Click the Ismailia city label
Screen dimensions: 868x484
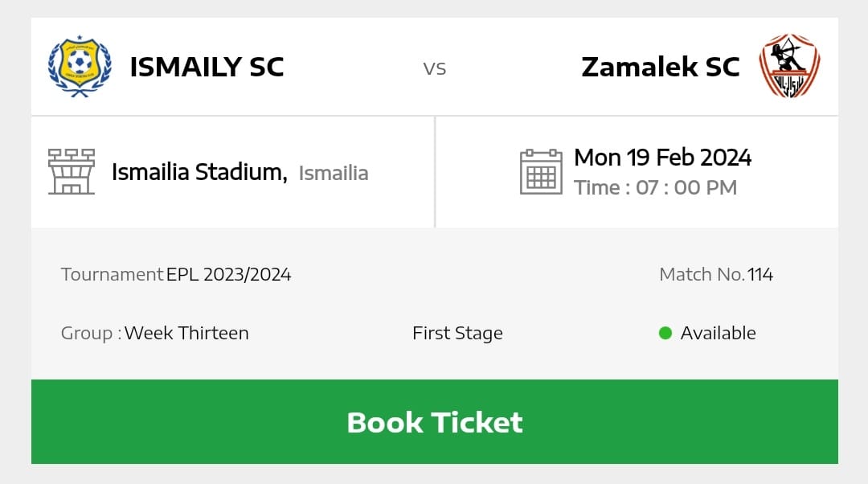click(x=334, y=173)
